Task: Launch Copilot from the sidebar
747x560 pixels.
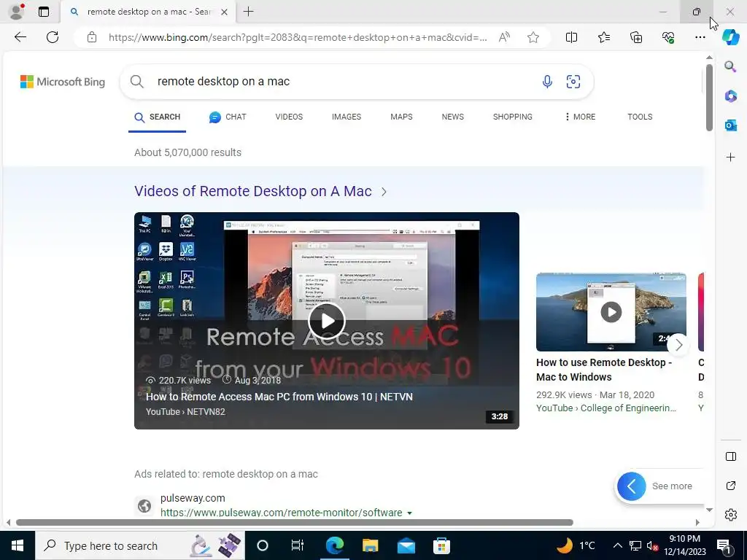Action: (x=730, y=36)
